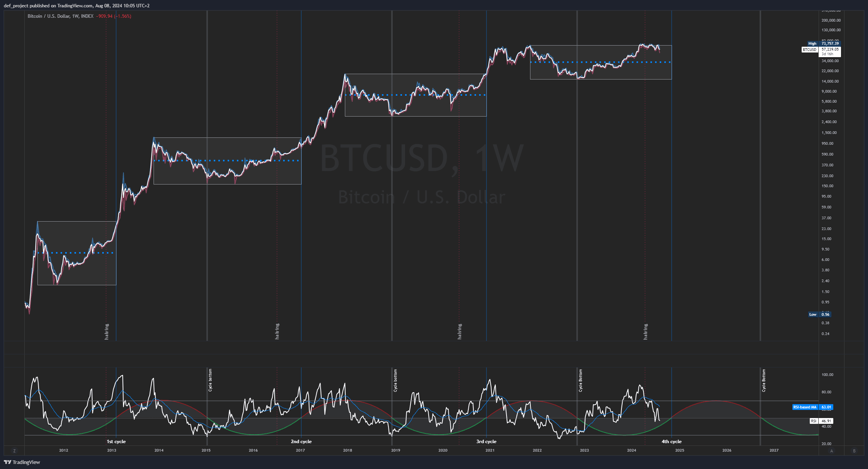The width and height of the screenshot is (868, 469).
Task: Click the current price 57,239.05 label
Action: (x=830, y=49)
